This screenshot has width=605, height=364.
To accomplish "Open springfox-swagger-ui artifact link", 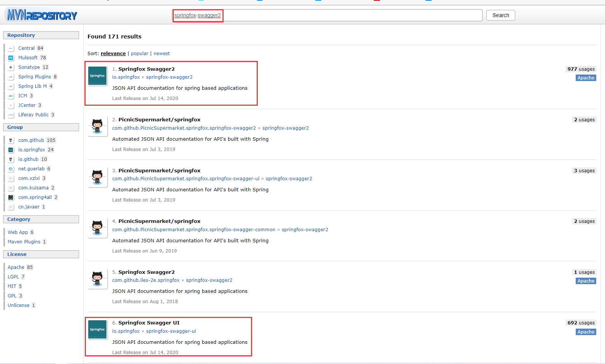I will click(171, 331).
